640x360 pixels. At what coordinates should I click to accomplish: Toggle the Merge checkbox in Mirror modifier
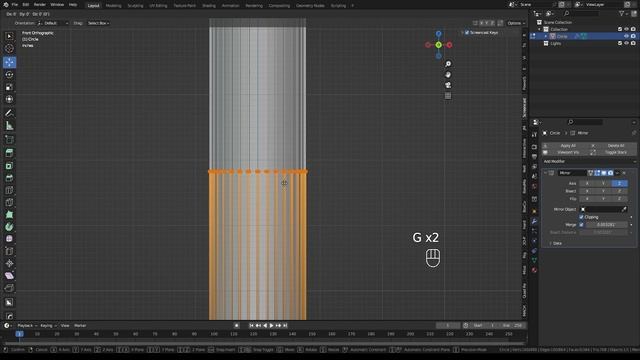tap(581, 225)
